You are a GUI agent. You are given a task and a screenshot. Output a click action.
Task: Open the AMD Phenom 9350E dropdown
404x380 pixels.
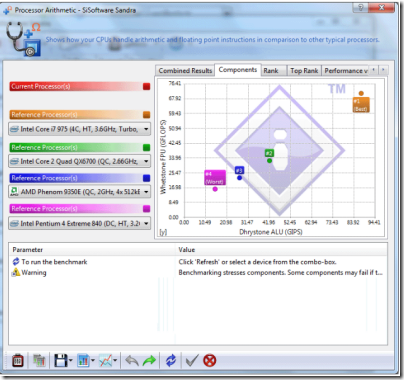(79, 192)
